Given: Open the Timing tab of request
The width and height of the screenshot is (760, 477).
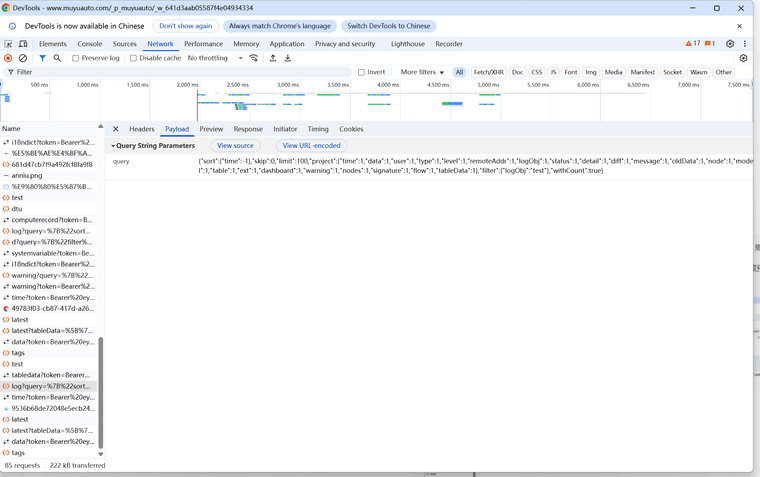Looking at the screenshot, I should [318, 129].
